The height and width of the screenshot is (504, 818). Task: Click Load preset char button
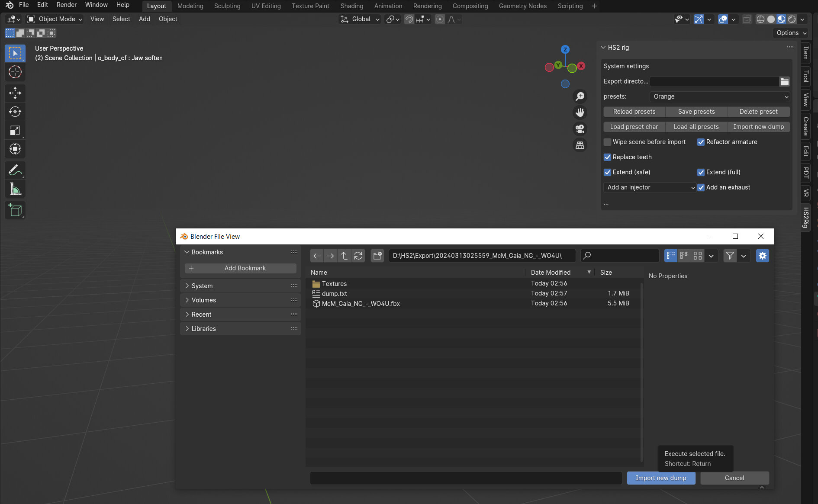634,127
